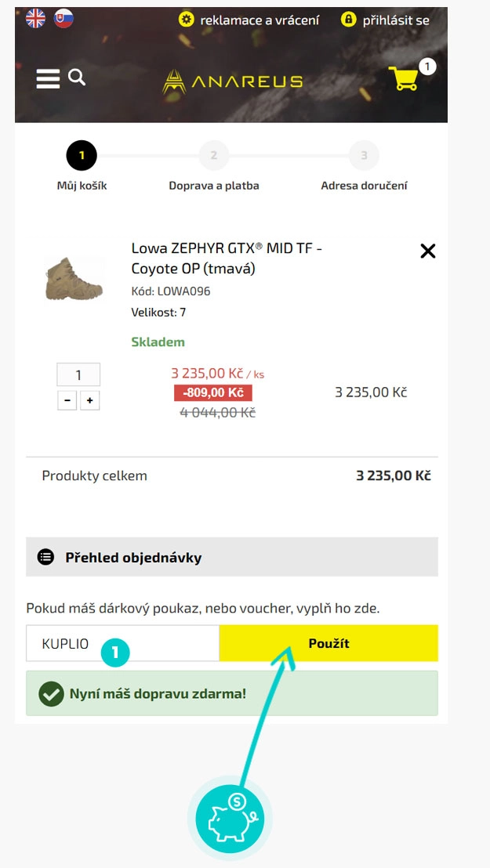
Task: Click the quantity number field
Action: [x=78, y=374]
